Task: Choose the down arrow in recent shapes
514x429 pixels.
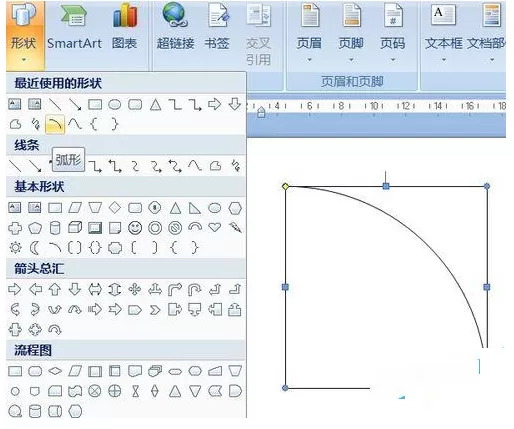Action: (235, 104)
